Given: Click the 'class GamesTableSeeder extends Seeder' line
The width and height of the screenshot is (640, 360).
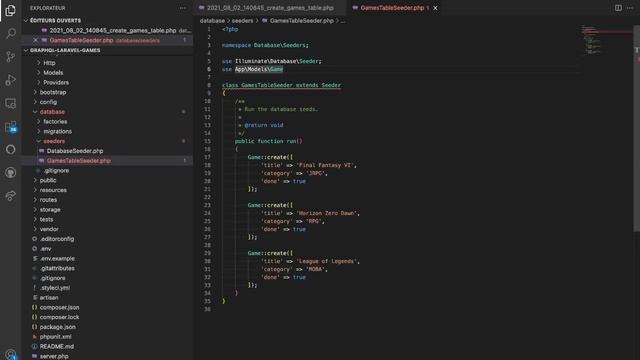Looking at the screenshot, I should (x=281, y=85).
